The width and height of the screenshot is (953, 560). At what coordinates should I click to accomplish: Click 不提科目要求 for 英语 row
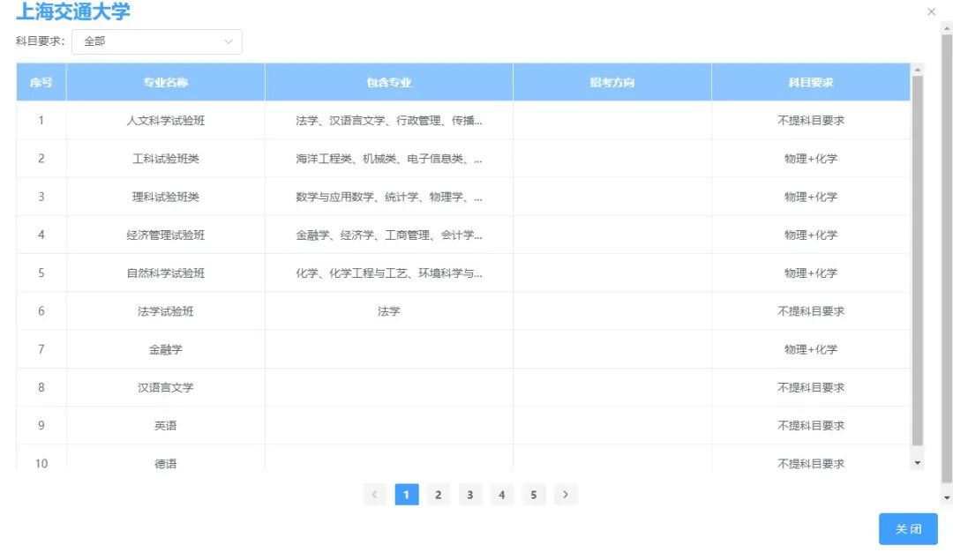(809, 425)
